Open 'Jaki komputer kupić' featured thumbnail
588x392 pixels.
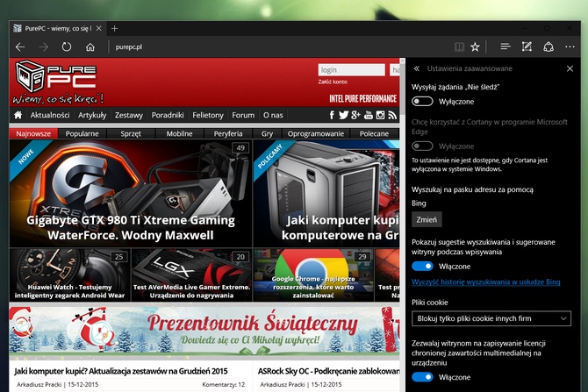(326, 194)
